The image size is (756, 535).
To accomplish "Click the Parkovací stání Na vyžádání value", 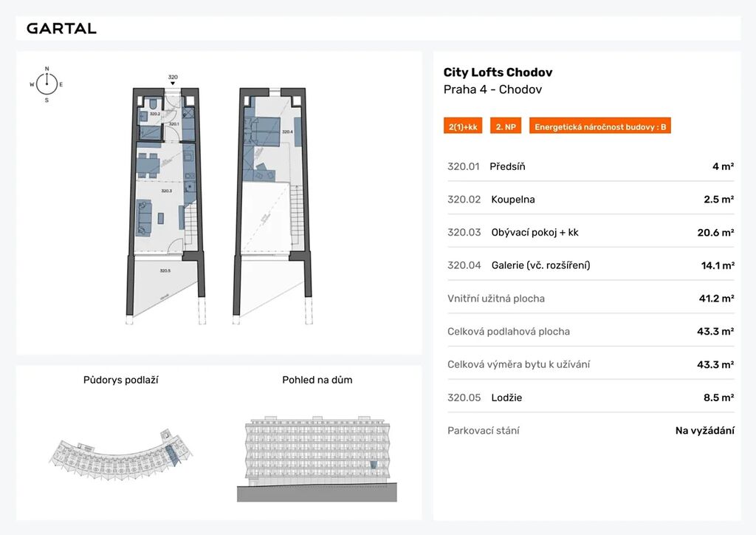I will (704, 431).
